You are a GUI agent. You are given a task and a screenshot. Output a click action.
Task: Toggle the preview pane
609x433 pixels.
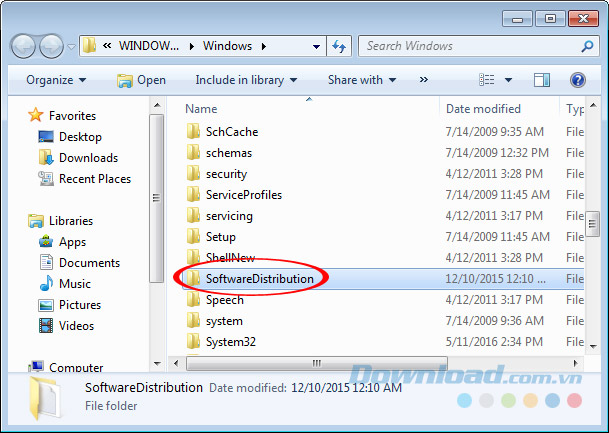point(541,80)
